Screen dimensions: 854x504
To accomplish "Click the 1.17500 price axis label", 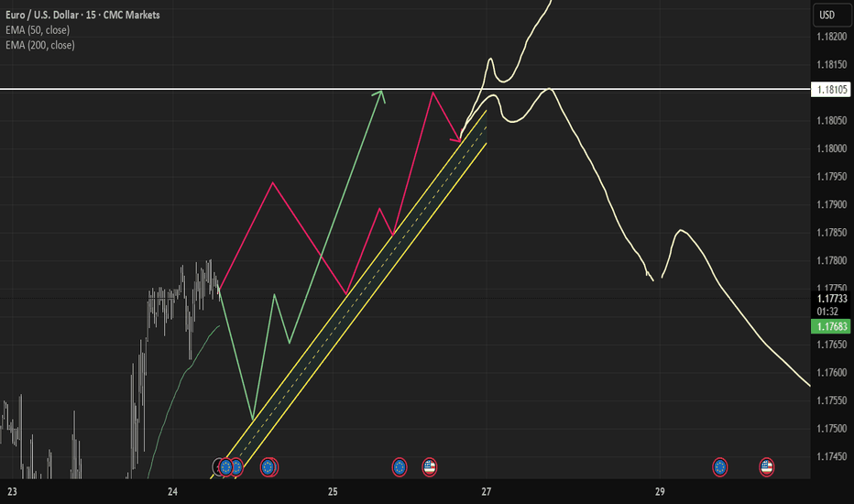I will pyautogui.click(x=832, y=429).
